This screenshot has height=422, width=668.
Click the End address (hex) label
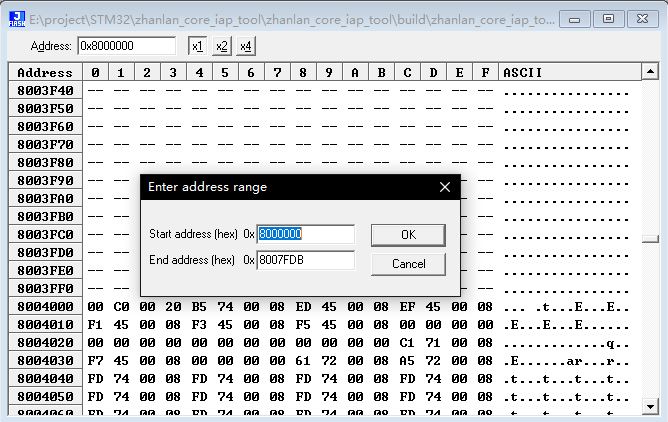coord(192,260)
